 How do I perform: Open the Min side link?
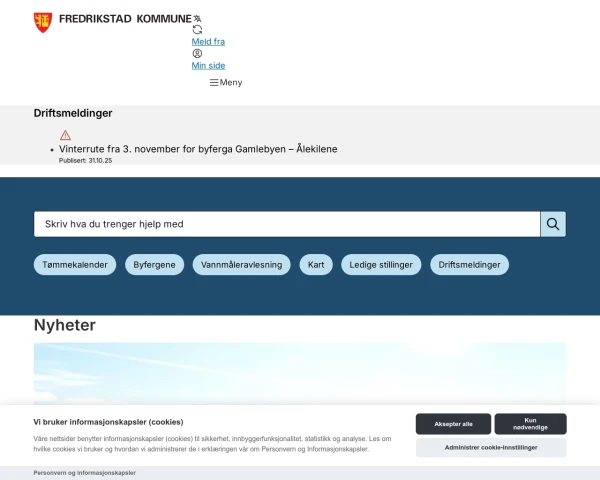click(208, 65)
